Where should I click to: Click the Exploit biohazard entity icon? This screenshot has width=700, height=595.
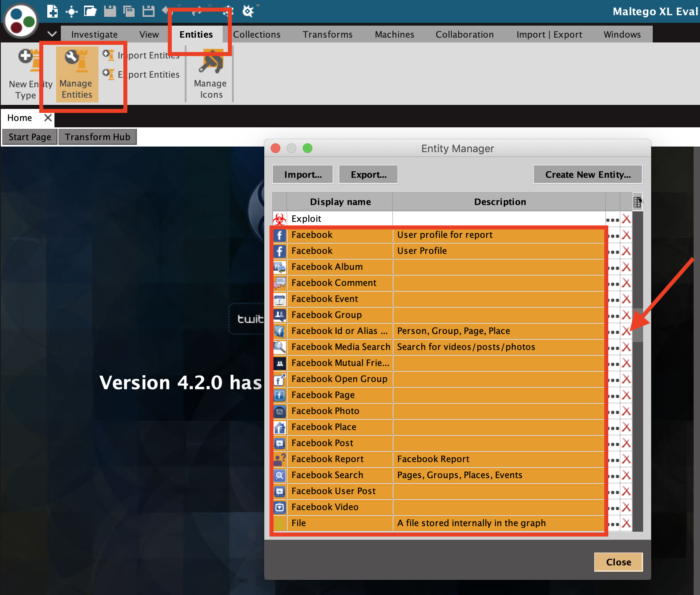tap(280, 219)
